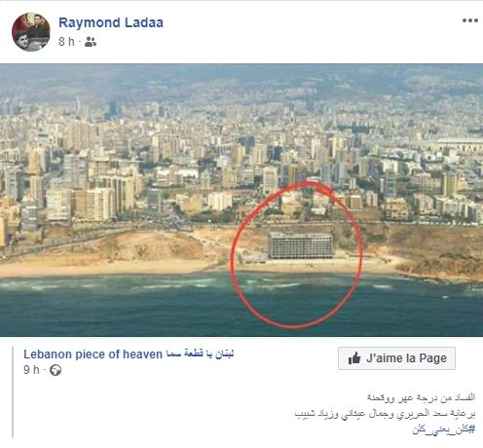This screenshot has height=448, width=483.
Task: Open the "8 h" post timestamp
Action: 66,42
